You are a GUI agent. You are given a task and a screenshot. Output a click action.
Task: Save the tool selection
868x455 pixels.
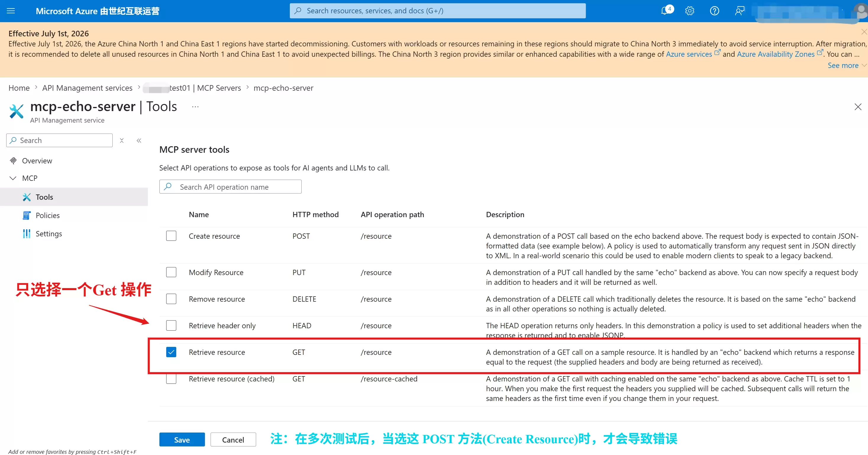[182, 440]
